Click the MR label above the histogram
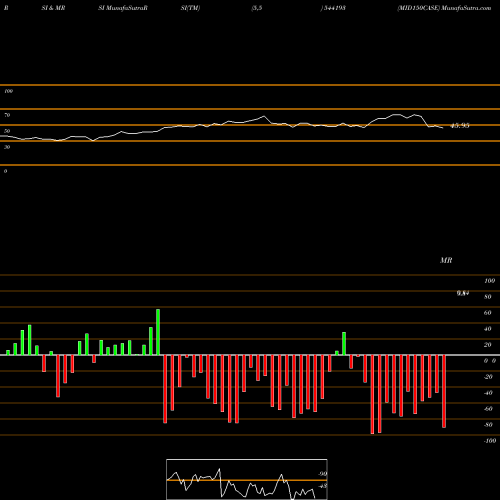Image resolution: width=500 pixels, height=500 pixels. coord(446,260)
